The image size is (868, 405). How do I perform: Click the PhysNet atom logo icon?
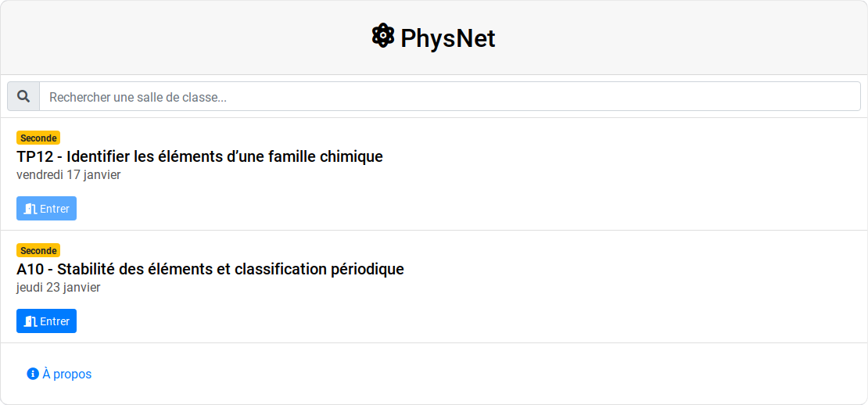pos(382,36)
